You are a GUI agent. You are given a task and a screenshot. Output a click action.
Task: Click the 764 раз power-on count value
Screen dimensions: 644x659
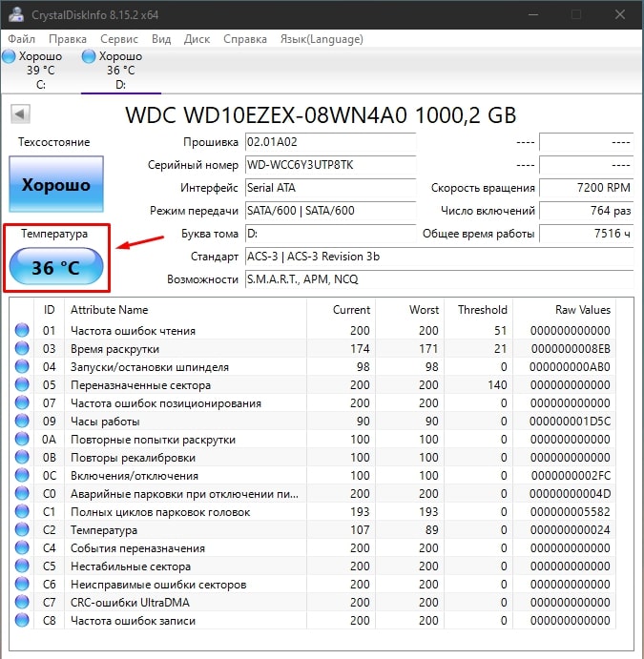pyautogui.click(x=587, y=211)
